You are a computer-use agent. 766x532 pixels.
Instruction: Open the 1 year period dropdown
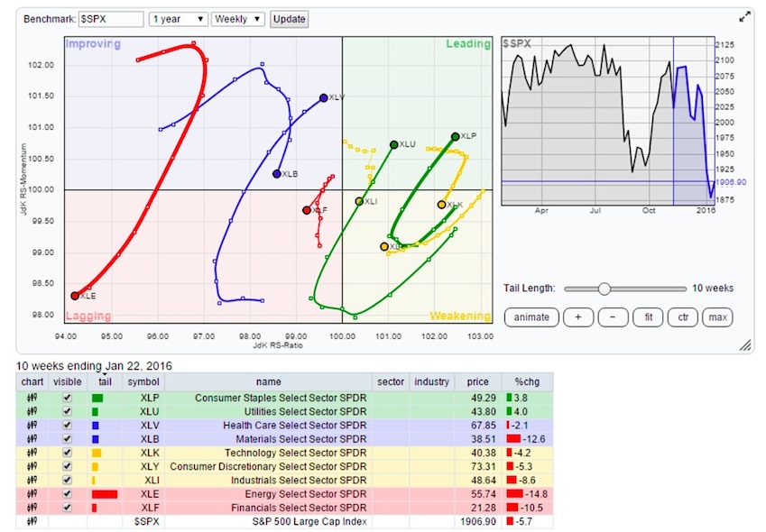(x=179, y=19)
